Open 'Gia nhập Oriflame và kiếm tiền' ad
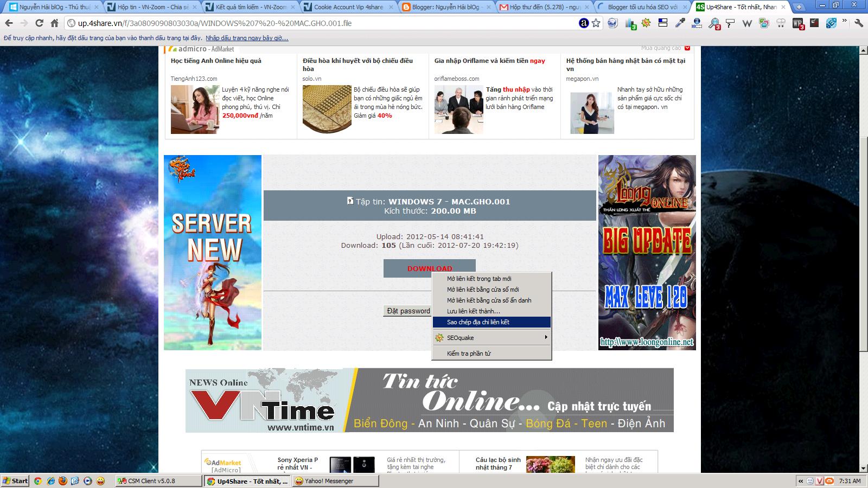The height and width of the screenshot is (488, 868). 489,61
